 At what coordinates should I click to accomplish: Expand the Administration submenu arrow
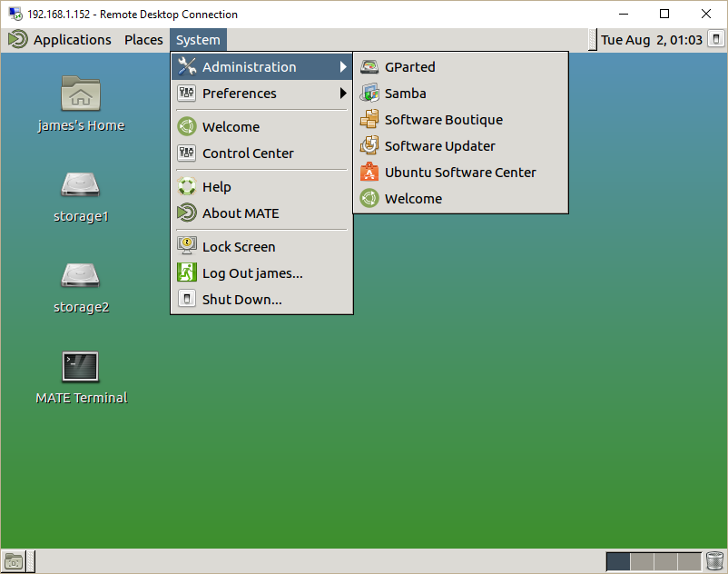click(x=343, y=67)
